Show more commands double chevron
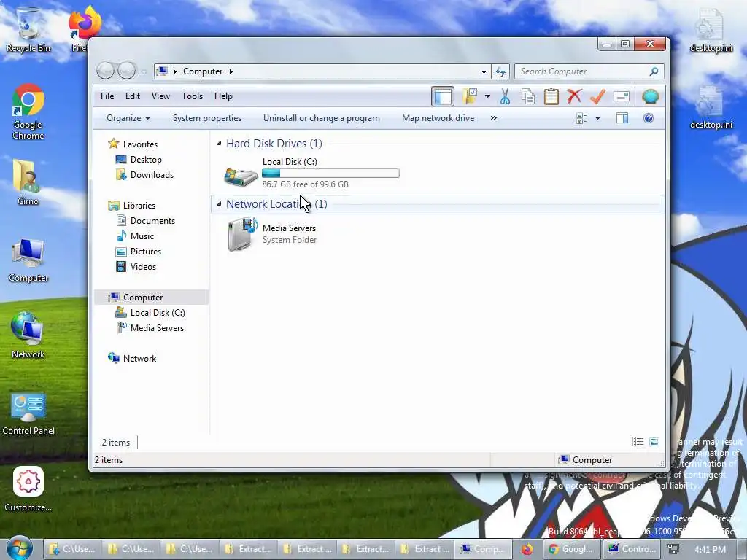 click(x=494, y=117)
